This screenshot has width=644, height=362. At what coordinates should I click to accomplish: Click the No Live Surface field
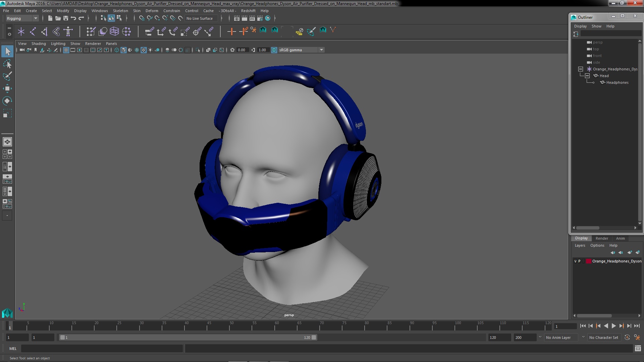coord(201,18)
